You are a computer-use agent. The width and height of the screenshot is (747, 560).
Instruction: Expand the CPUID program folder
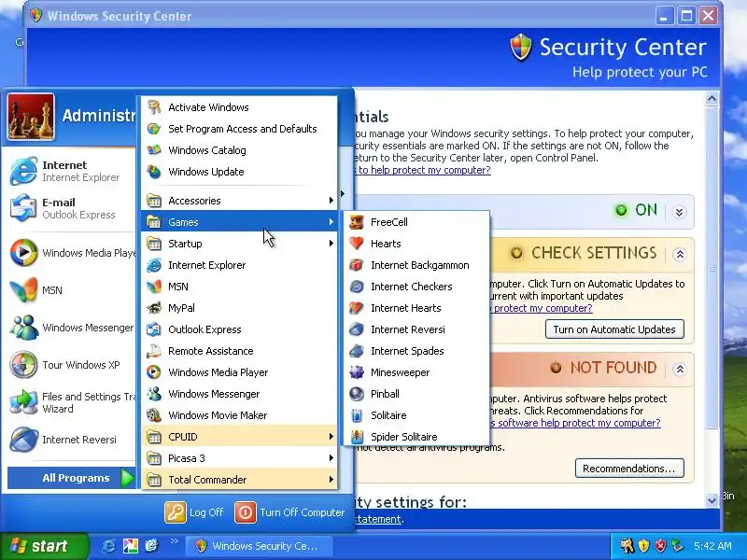point(239,436)
